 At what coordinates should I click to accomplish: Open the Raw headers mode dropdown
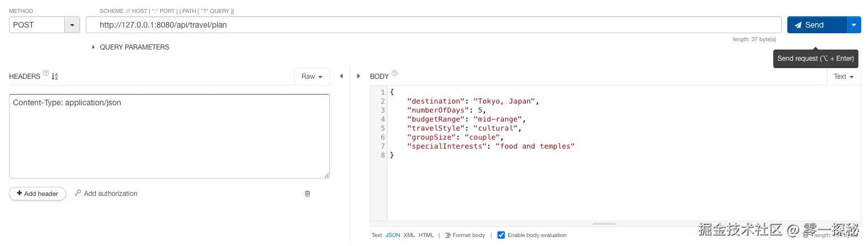[x=312, y=77]
